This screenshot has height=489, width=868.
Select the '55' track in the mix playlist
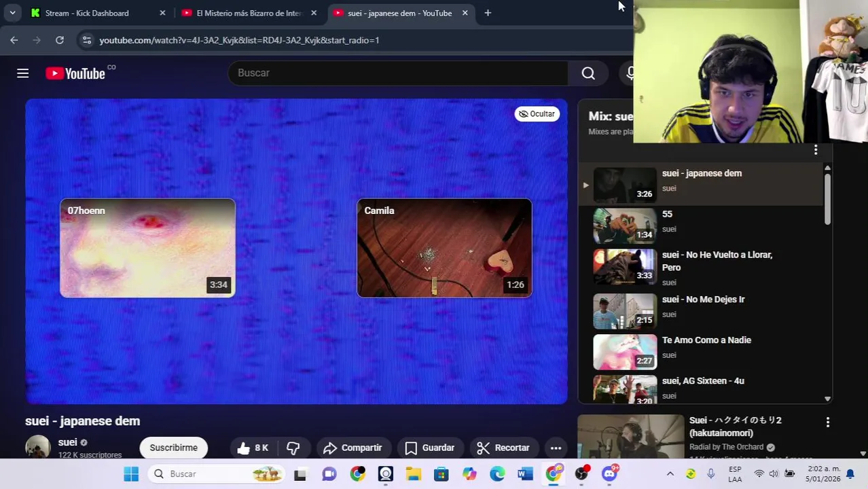pos(701,225)
